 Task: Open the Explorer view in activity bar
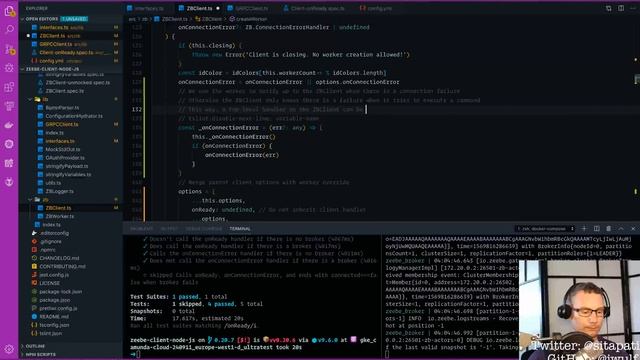[9, 11]
